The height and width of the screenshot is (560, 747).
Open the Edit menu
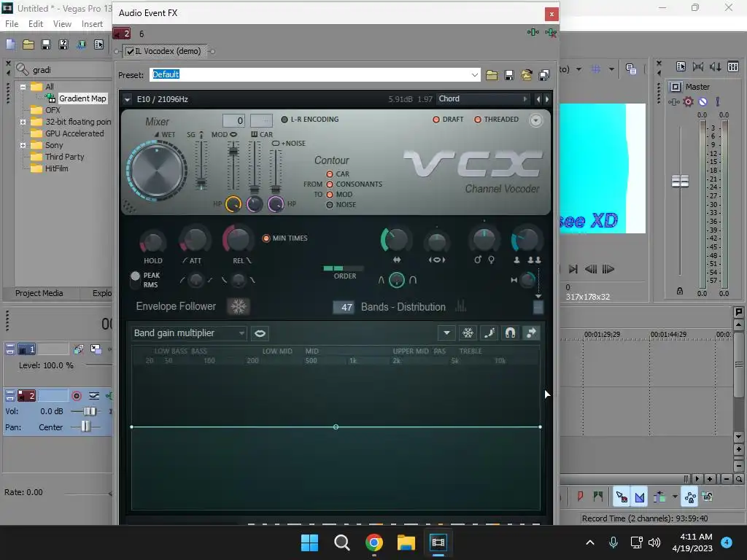[x=36, y=24]
